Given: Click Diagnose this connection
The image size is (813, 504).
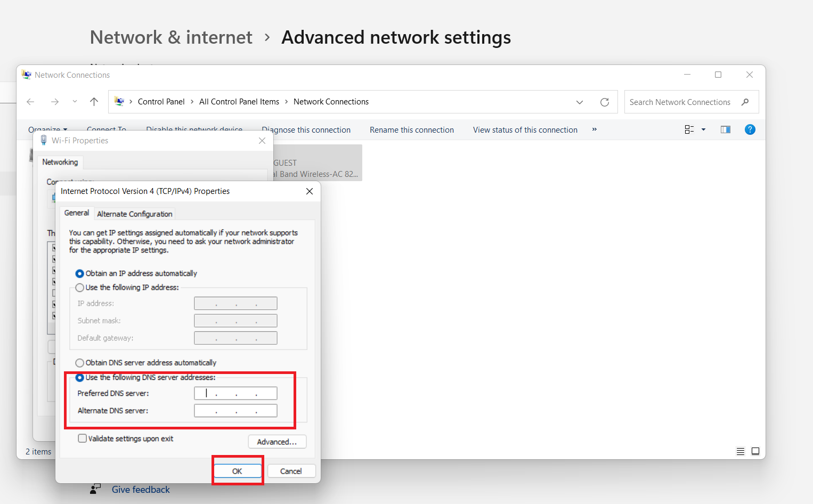Looking at the screenshot, I should coord(306,130).
